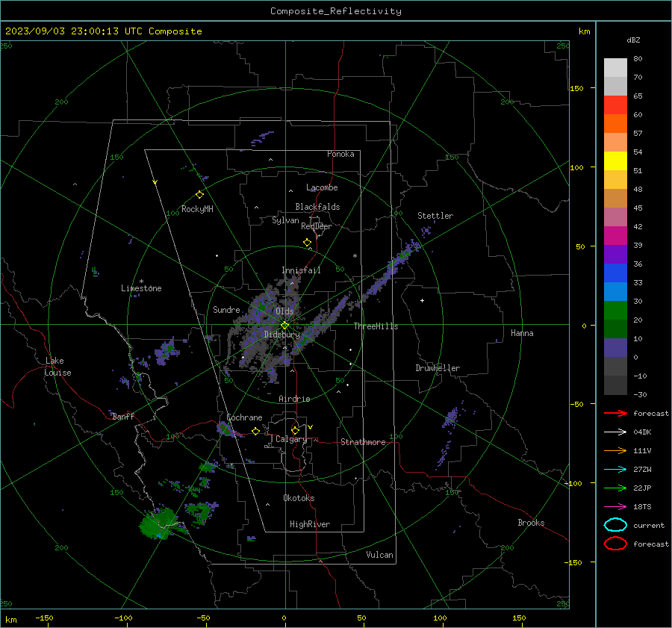
Task: Click the yellow diamond marker below RedDeer
Action: click(307, 243)
